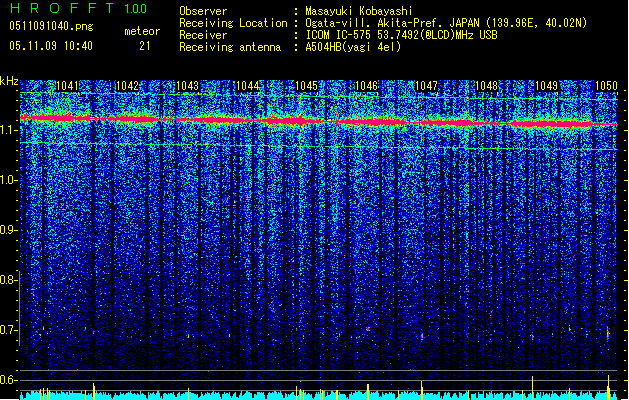Image resolution: width=629 pixels, height=400 pixels.
Task: Click the kHz axis unit label
Action: 9,81
